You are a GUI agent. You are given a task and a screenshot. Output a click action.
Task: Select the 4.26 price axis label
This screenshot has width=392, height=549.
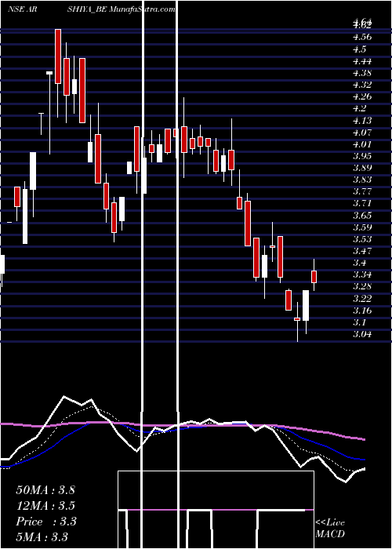(362, 96)
